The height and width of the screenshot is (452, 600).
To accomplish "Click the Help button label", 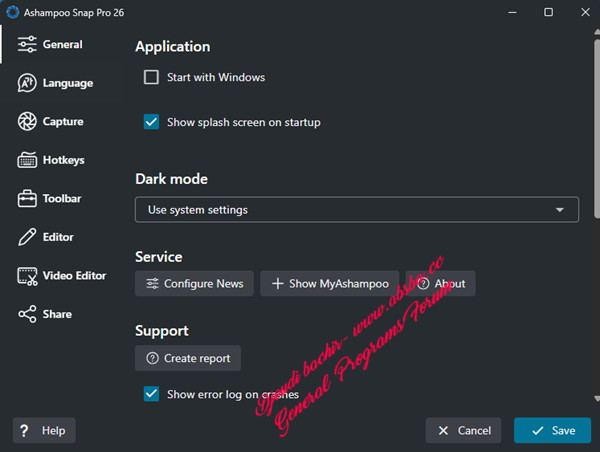I will click(x=54, y=431).
